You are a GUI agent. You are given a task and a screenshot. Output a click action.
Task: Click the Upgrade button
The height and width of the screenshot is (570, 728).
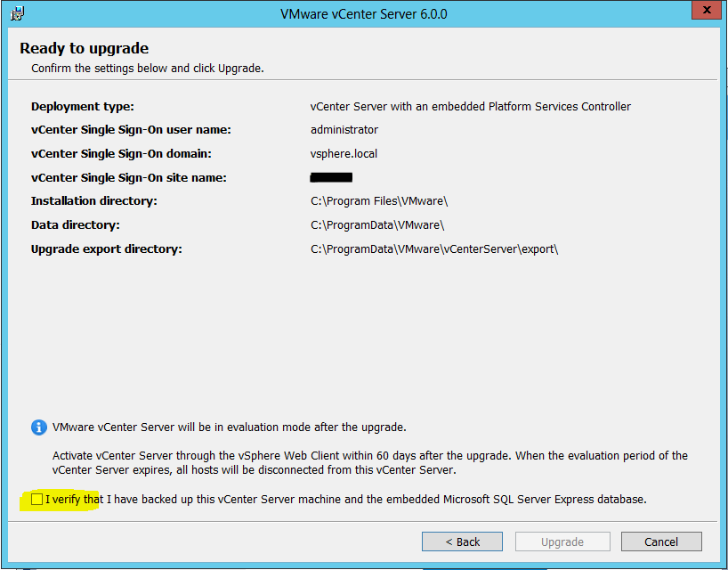coord(562,541)
